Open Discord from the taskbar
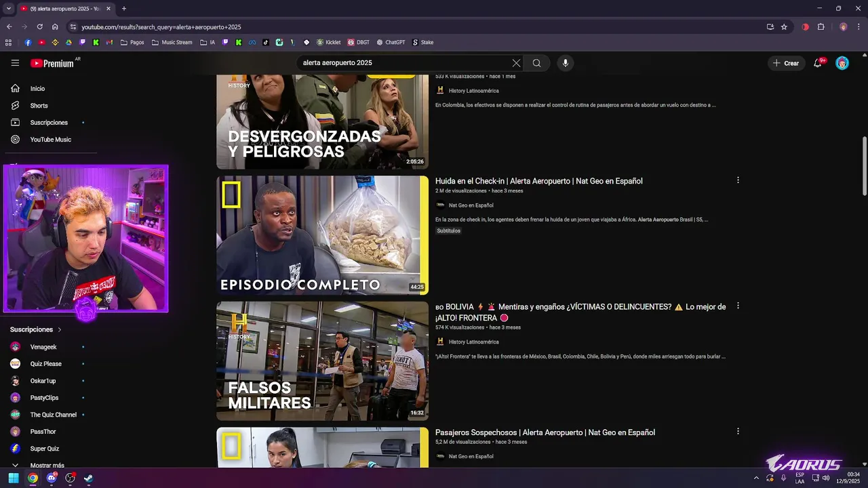Image resolution: width=868 pixels, height=488 pixels. point(52,478)
